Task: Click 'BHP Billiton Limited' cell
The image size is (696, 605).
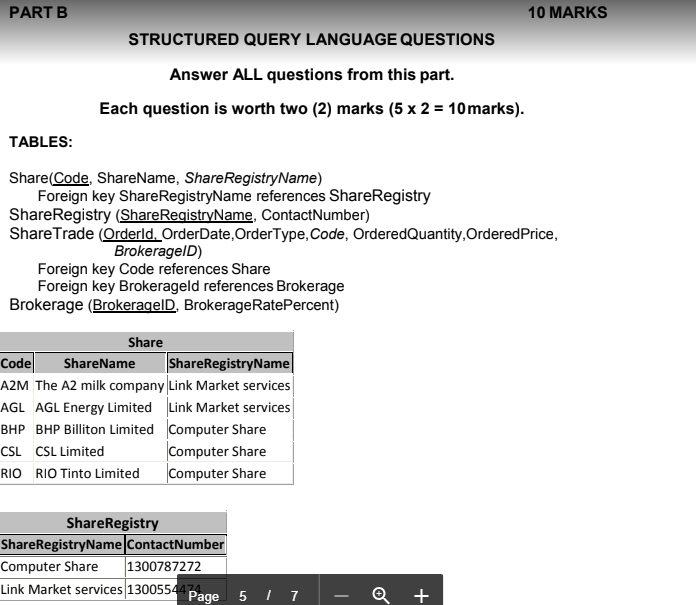Action: coord(95,430)
